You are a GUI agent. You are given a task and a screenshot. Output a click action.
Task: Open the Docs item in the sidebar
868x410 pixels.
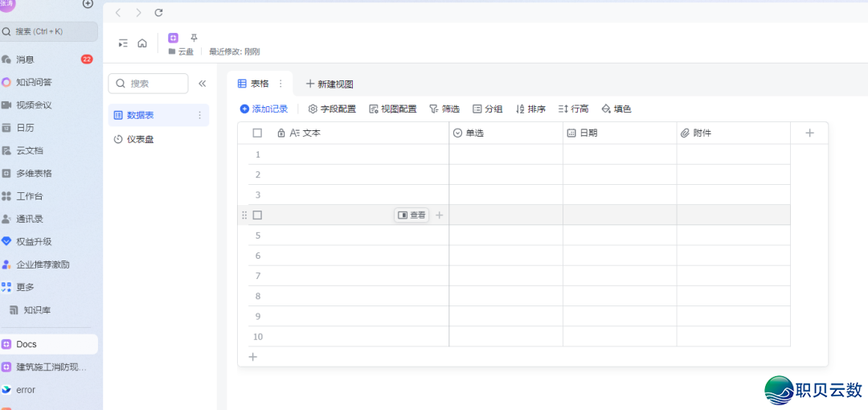(x=49, y=344)
